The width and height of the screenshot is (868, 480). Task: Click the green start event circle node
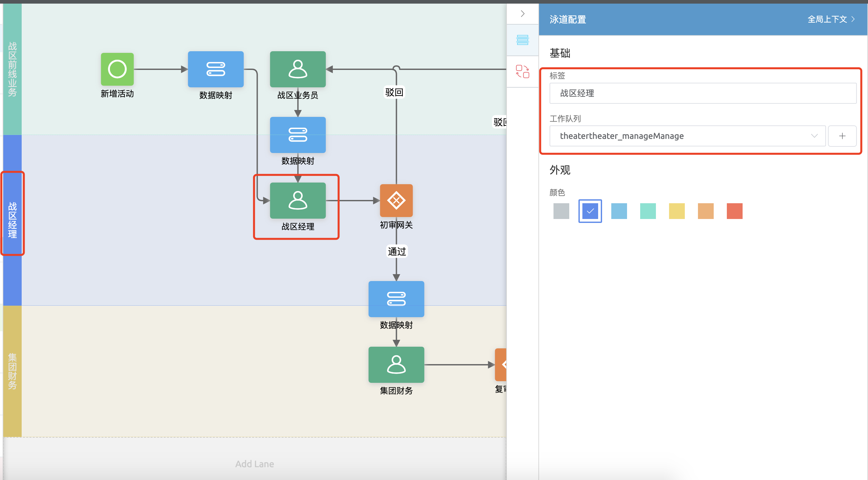(117, 69)
